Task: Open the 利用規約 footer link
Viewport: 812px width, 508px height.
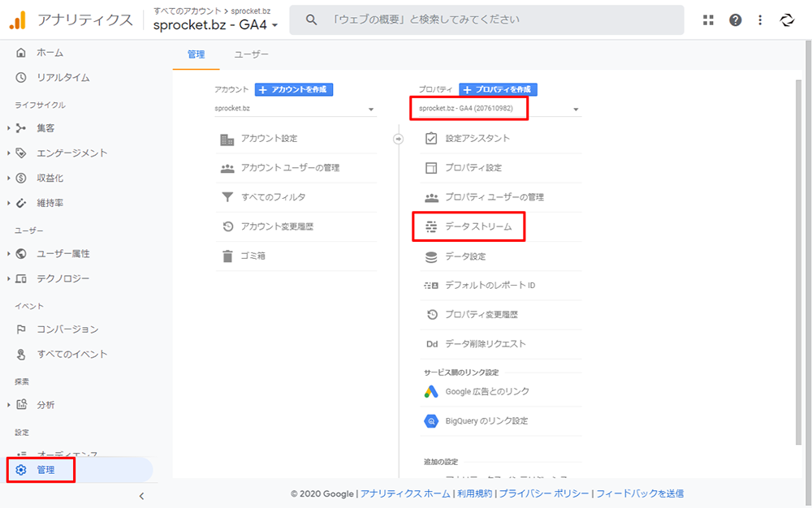Action: pyautogui.click(x=474, y=493)
